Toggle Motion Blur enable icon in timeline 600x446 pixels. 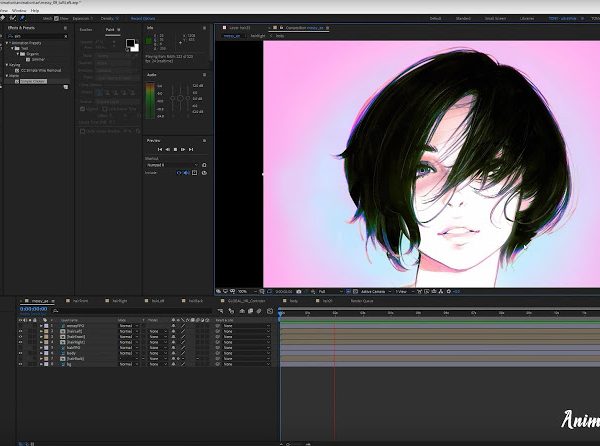click(259, 311)
